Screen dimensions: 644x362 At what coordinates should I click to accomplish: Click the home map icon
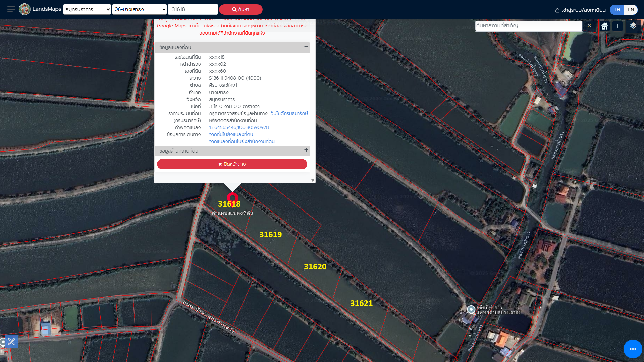(605, 26)
